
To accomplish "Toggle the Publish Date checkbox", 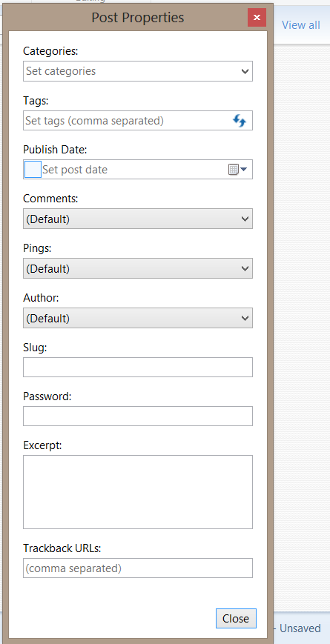I will coord(33,170).
